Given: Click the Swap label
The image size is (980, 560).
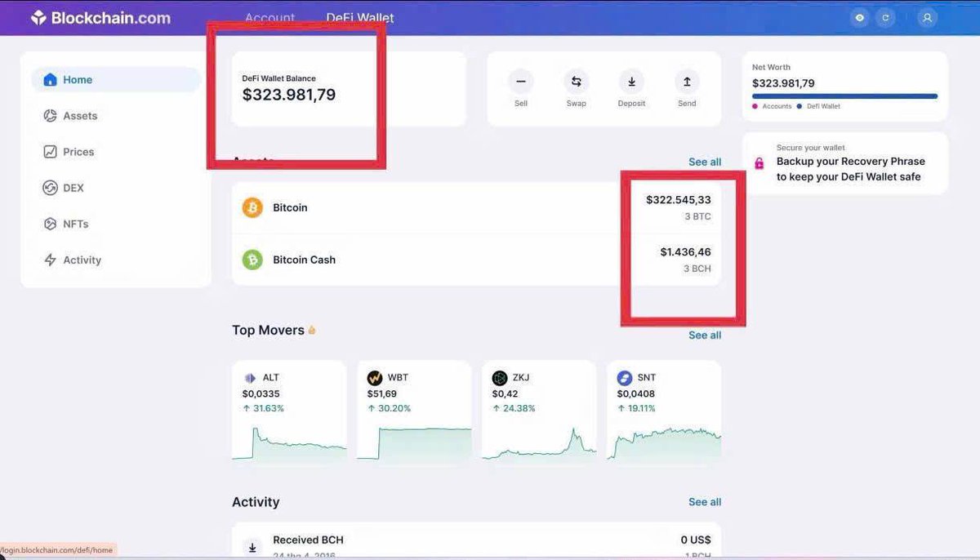Looking at the screenshot, I should [x=577, y=104].
